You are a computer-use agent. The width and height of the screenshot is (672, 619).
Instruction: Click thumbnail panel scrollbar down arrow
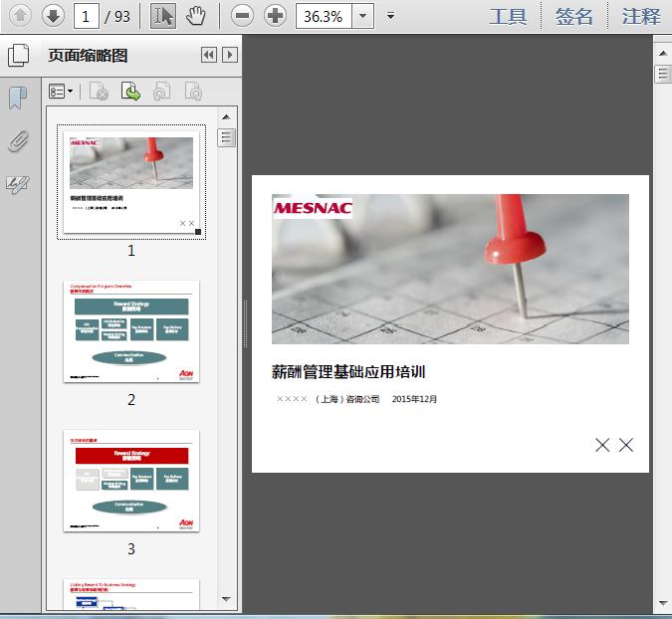tap(227, 600)
